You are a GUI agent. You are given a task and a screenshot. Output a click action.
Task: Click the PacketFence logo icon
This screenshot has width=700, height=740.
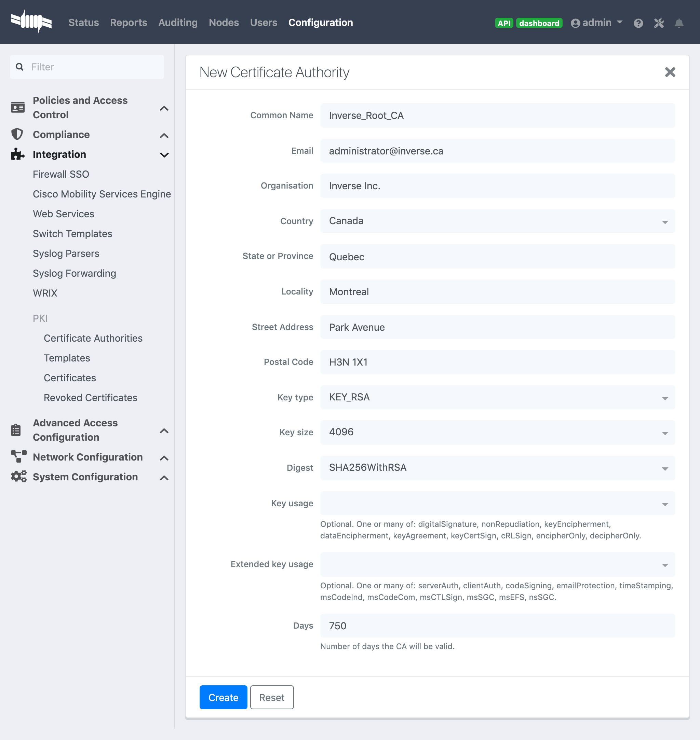coord(31,22)
